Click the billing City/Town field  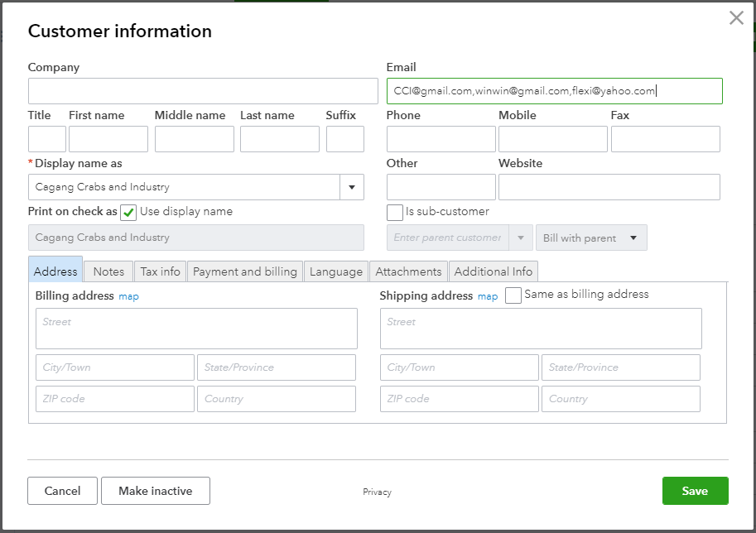tap(115, 367)
